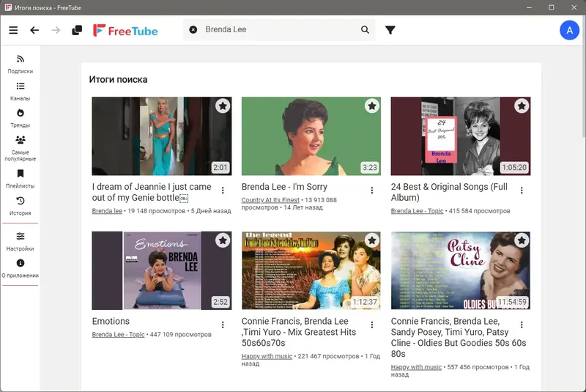The height and width of the screenshot is (392, 586).
Task: Run search with the magnifier icon
Action: click(x=365, y=29)
